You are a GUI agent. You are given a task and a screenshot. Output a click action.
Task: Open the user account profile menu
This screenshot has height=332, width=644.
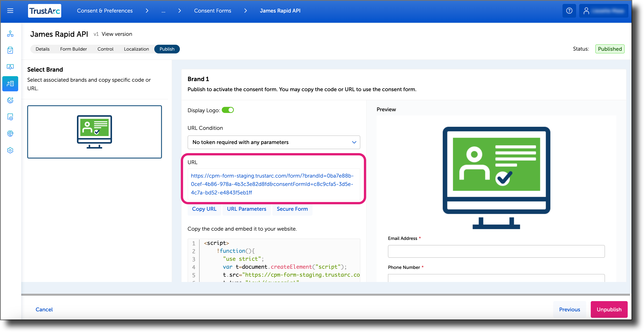pyautogui.click(x=603, y=11)
